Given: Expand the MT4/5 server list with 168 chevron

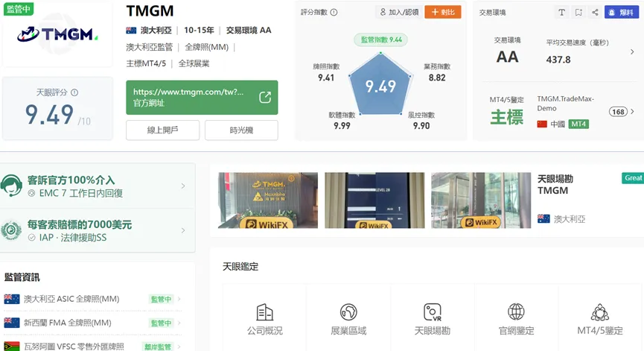Looking at the screenshot, I should pyautogui.click(x=633, y=111).
